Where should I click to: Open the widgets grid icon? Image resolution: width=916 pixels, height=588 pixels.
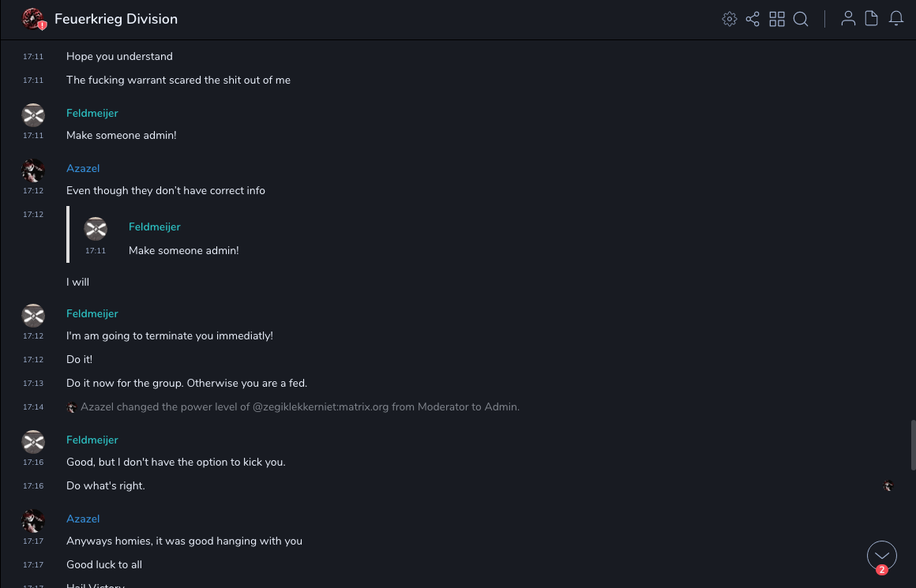(x=777, y=19)
